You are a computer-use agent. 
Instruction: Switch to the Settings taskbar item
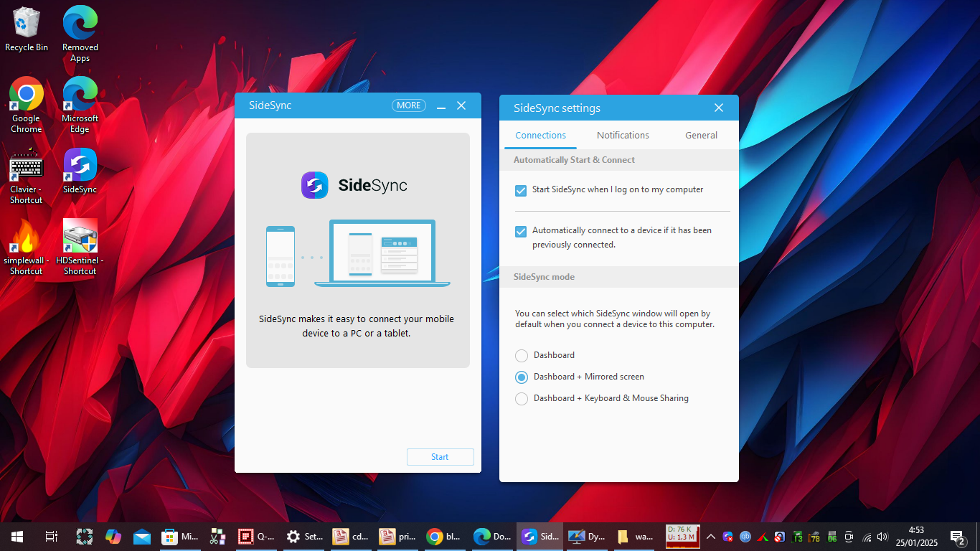305,536
